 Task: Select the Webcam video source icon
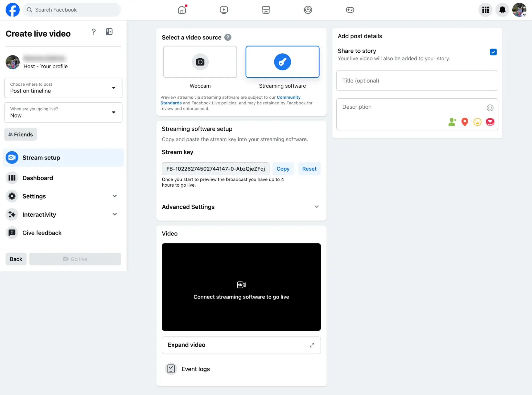coord(200,61)
